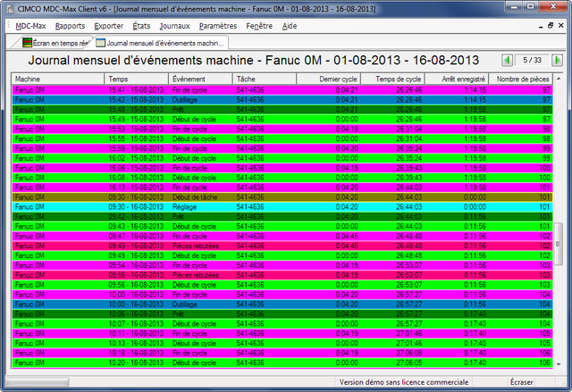The width and height of the screenshot is (572, 392).
Task: Minimize the inner MDI document window
Action: tap(541, 26)
